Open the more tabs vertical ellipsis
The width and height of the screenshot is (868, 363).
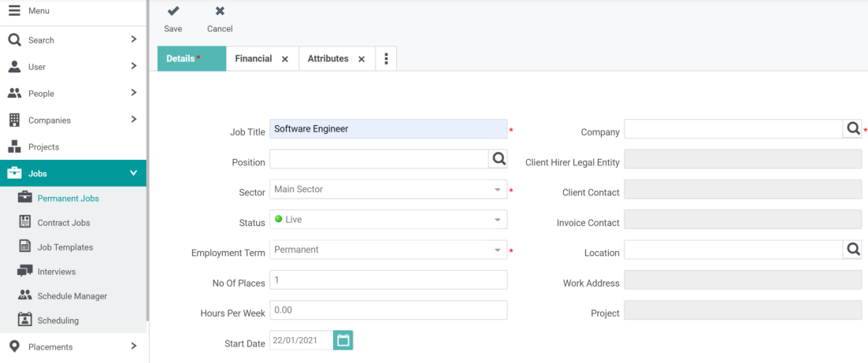coord(386,58)
